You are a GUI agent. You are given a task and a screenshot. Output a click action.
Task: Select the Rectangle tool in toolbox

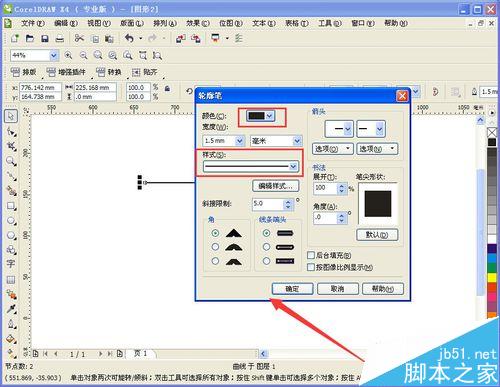tap(11, 206)
